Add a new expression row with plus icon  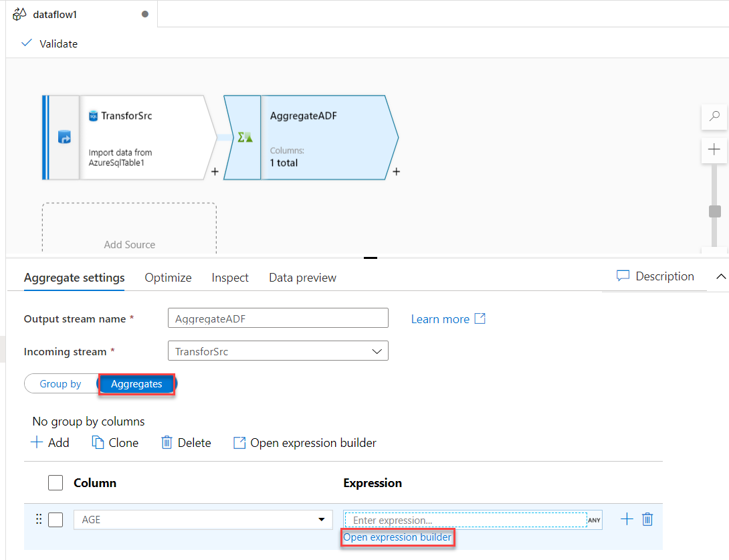(x=627, y=519)
